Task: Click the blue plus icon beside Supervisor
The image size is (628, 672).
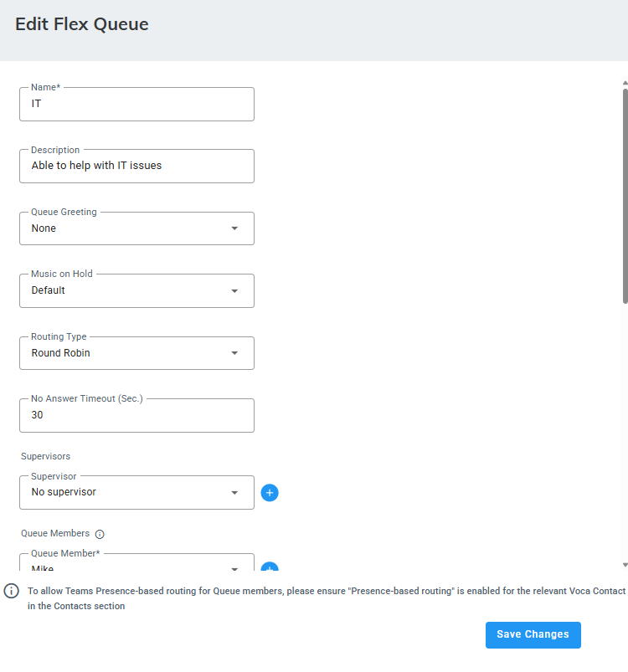Action: click(x=270, y=493)
